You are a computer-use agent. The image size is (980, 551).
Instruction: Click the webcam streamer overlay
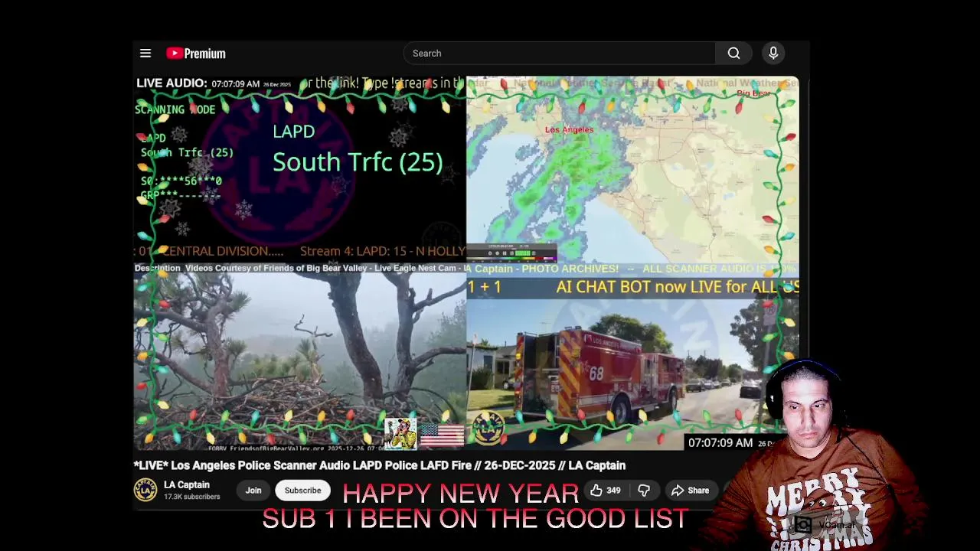(812, 456)
